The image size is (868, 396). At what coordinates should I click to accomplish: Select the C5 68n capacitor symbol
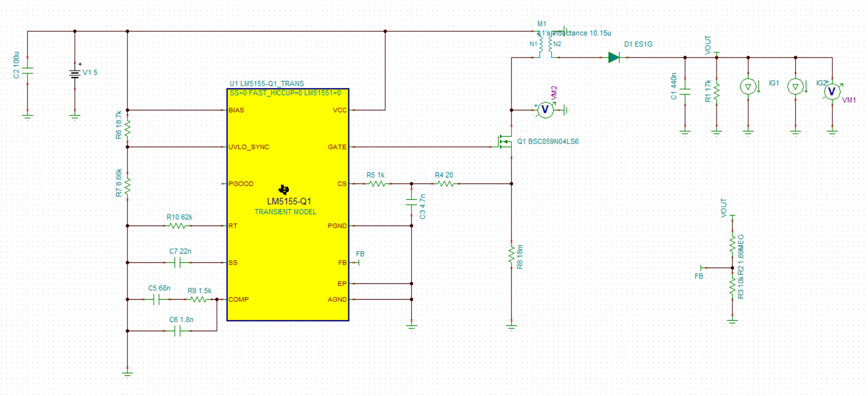click(156, 299)
